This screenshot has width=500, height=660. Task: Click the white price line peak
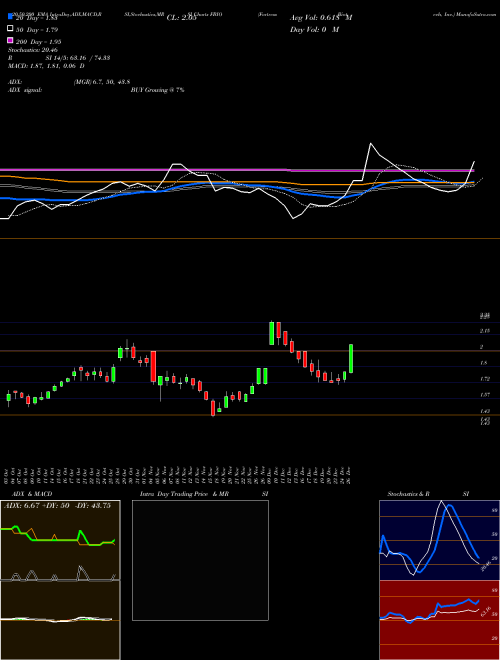tap(371, 144)
